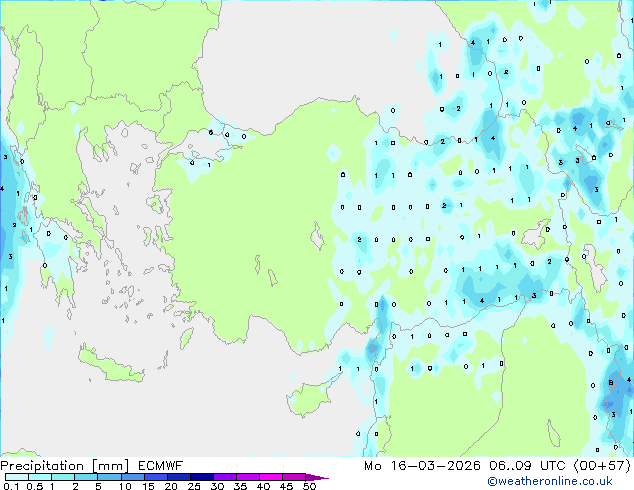
Task: Click the 45 mm legend color swatch
Action: click(294, 477)
